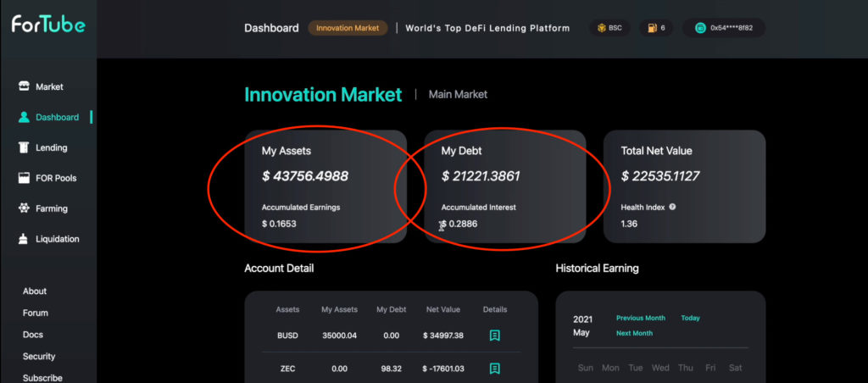Click the ZEC asset name
The height and width of the screenshot is (383, 868).
click(x=287, y=368)
